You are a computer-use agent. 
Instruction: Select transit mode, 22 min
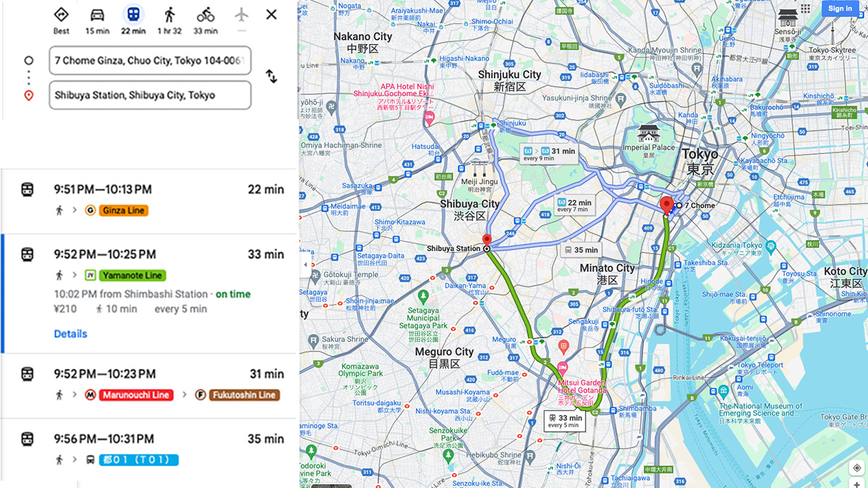click(133, 14)
